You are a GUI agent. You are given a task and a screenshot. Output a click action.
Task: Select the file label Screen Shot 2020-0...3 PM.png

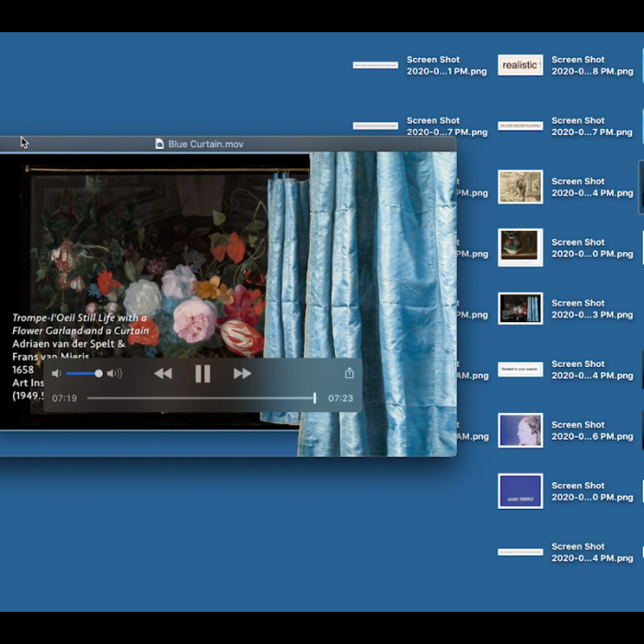tap(592, 309)
